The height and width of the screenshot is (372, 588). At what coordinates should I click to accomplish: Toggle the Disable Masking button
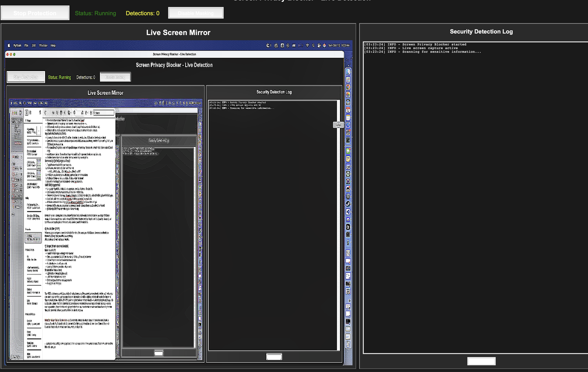coord(196,13)
